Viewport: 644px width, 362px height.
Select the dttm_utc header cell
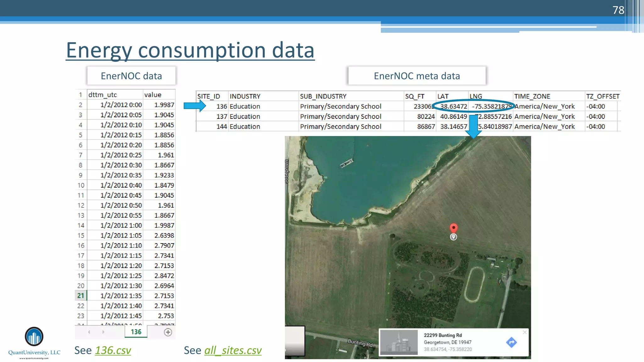tap(115, 95)
